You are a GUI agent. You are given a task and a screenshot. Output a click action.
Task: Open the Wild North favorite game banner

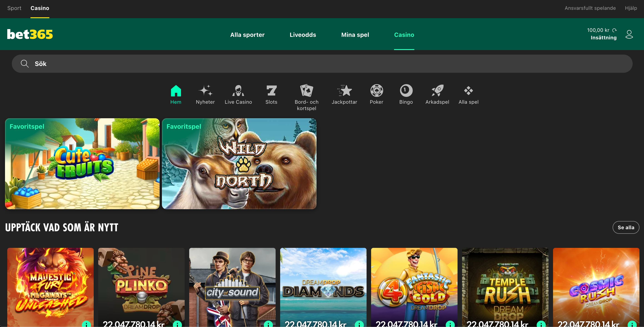[239, 164]
